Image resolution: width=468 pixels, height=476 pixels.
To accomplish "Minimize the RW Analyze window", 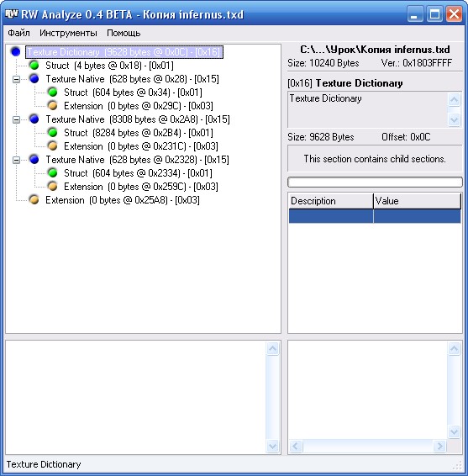I will (415, 14).
